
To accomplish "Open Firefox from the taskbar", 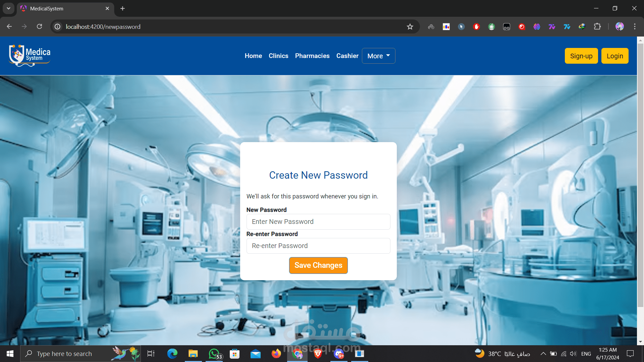I will point(276,354).
